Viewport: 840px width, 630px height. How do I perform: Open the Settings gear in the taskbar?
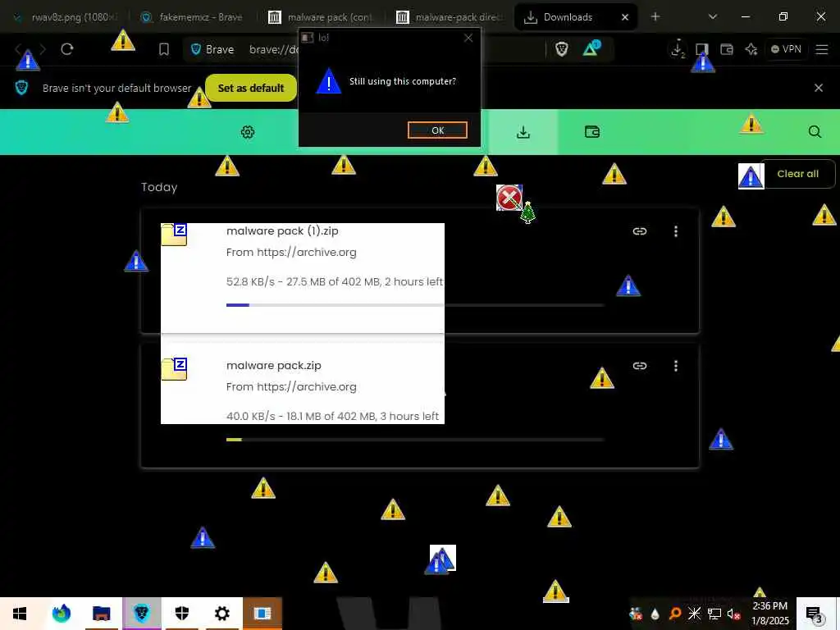(x=221, y=614)
